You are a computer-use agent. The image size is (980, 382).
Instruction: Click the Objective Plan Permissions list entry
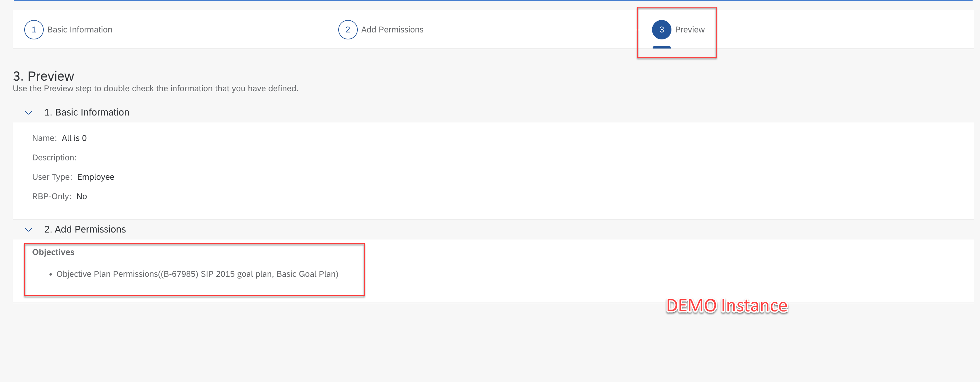pyautogui.click(x=197, y=274)
